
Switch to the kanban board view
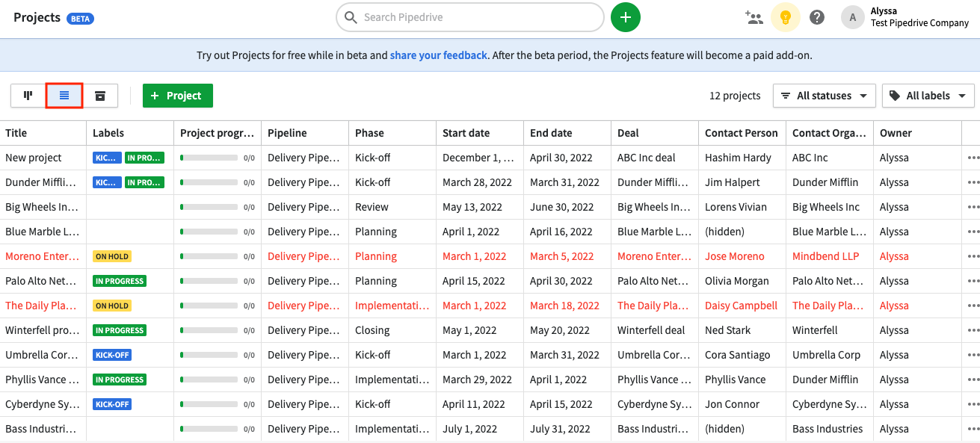[x=28, y=96]
